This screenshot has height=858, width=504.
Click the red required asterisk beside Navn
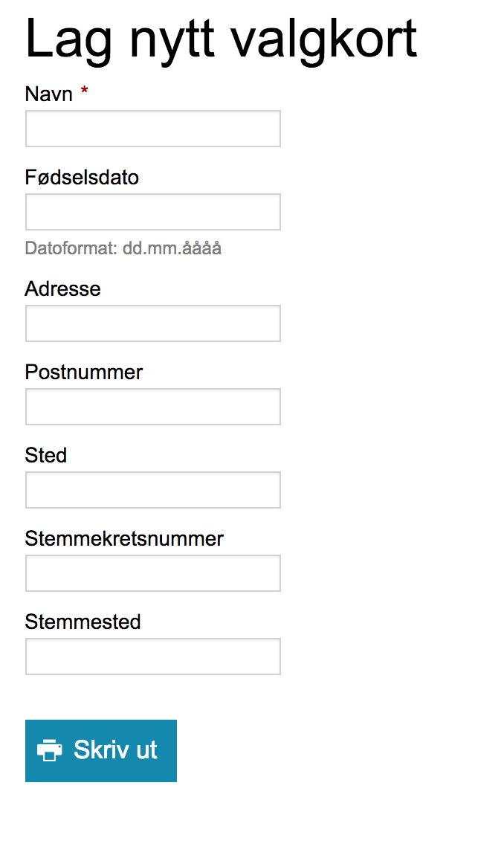pos(84,90)
